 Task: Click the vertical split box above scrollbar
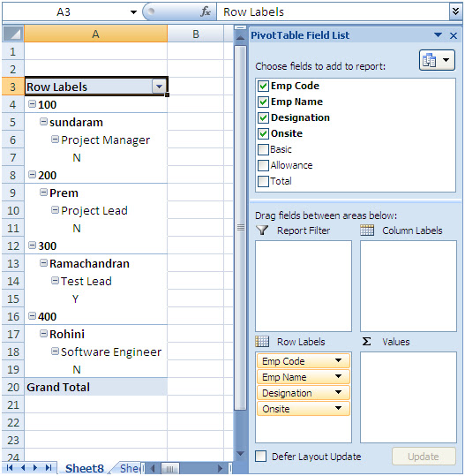[x=241, y=27]
